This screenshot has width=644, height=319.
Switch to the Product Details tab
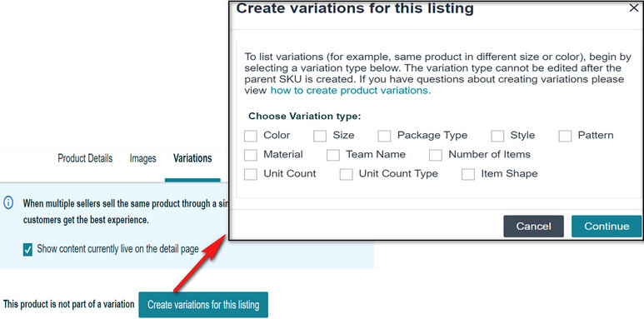click(x=85, y=158)
